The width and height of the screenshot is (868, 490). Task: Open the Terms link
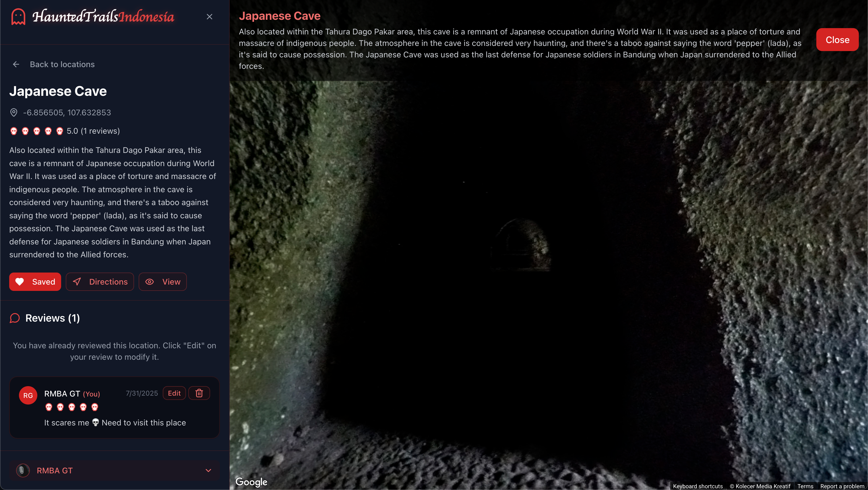coord(805,486)
